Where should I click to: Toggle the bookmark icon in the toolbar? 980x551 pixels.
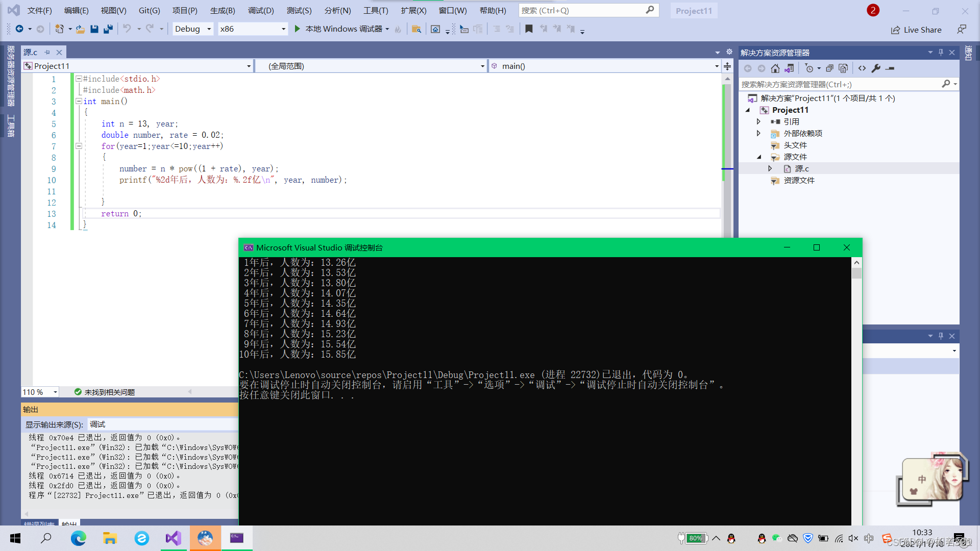[x=529, y=29]
